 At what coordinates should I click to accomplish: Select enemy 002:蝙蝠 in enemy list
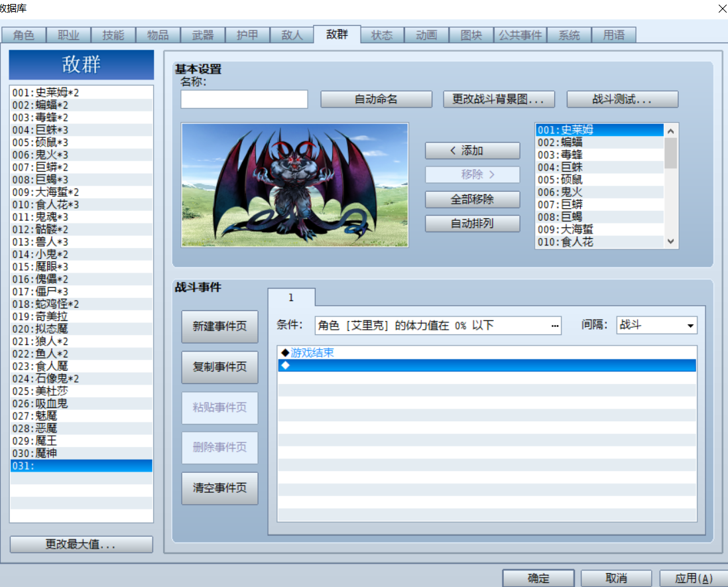click(599, 142)
